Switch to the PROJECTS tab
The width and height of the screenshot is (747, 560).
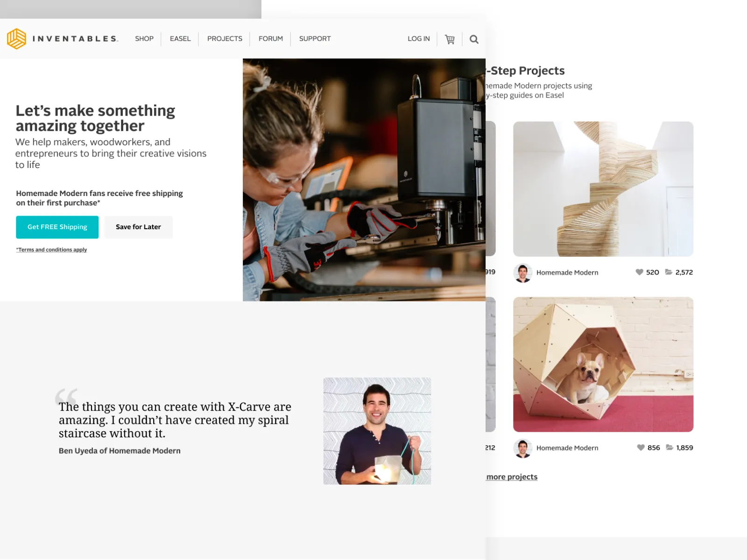point(225,39)
